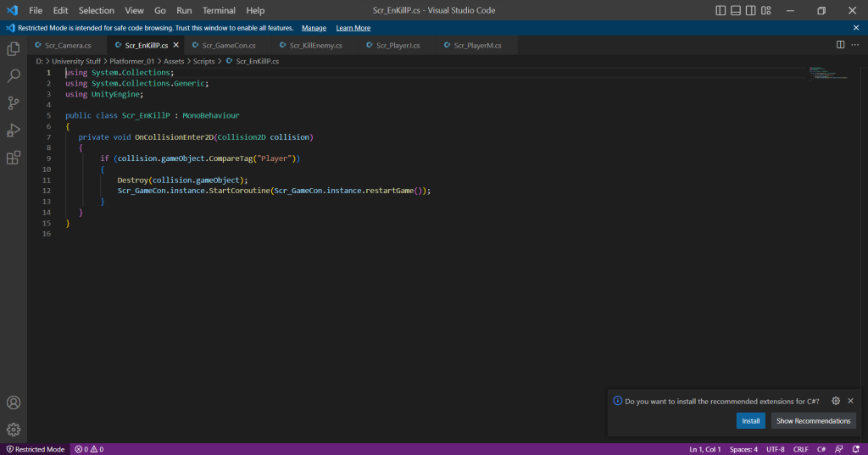This screenshot has width=868, height=455.
Task: Click the Accounts icon in activity bar
Action: [x=14, y=402]
